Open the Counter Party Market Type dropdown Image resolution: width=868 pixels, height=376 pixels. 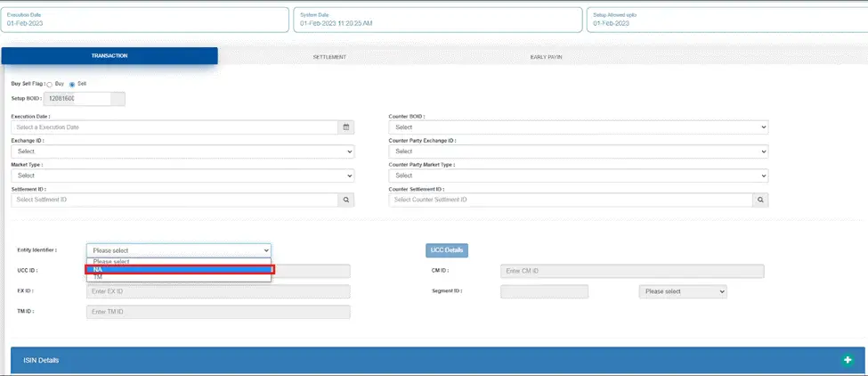point(578,176)
